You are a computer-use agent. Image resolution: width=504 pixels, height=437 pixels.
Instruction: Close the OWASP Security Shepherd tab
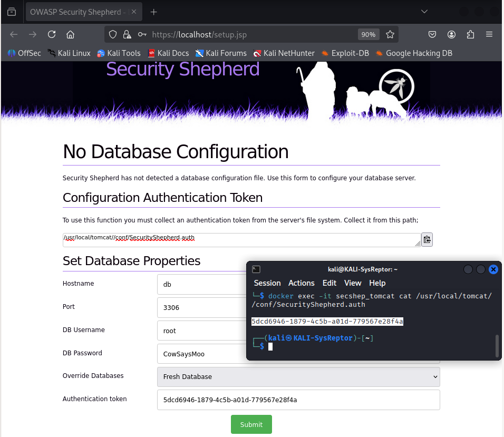(x=134, y=12)
